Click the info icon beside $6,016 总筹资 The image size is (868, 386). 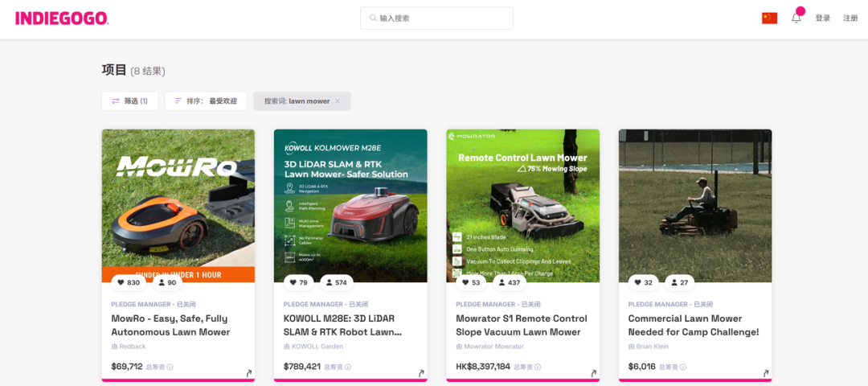click(683, 367)
